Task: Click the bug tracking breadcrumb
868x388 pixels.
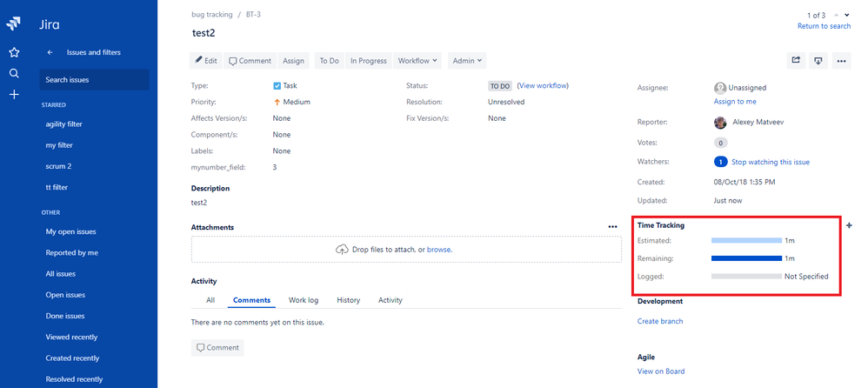Action: (212, 15)
